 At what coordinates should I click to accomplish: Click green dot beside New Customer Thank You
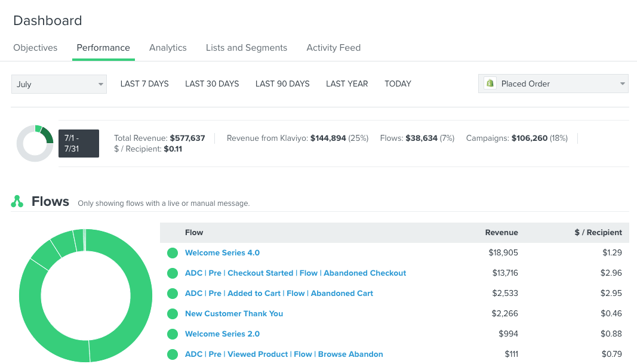click(x=173, y=314)
